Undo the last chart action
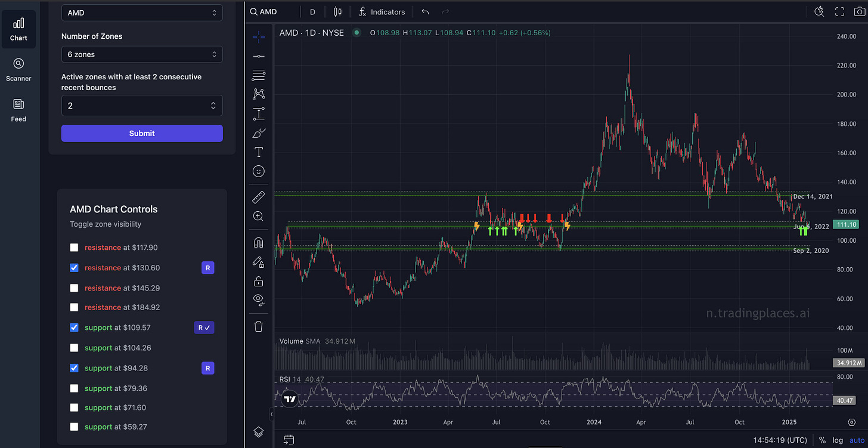 coord(425,12)
